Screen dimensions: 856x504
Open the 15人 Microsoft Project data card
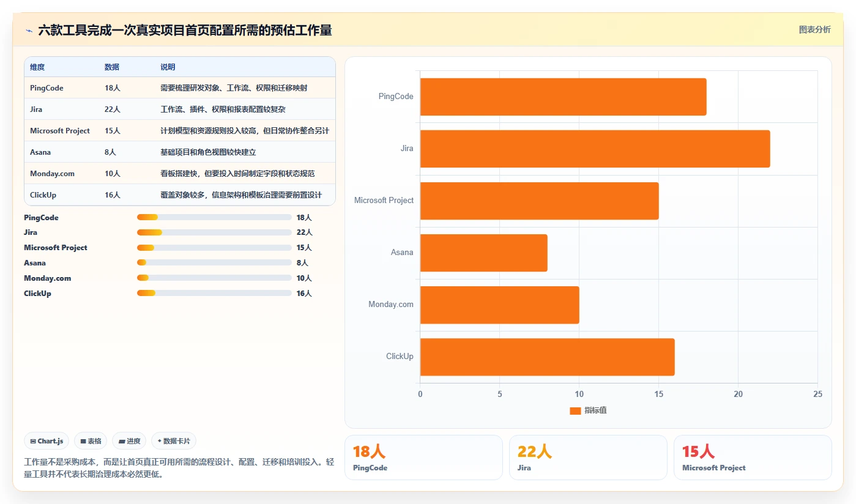[x=753, y=458]
